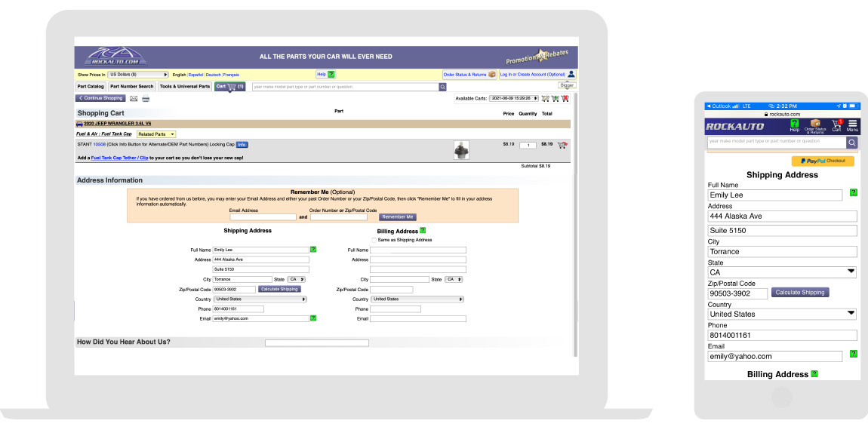Click the car icon beside 2020 Jeep Wrangler
This screenshot has width=868, height=436.
pos(79,124)
